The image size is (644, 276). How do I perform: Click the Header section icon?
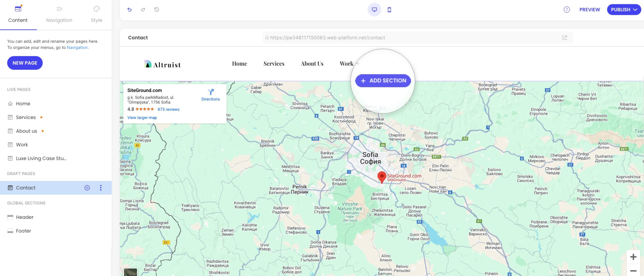tap(10, 217)
